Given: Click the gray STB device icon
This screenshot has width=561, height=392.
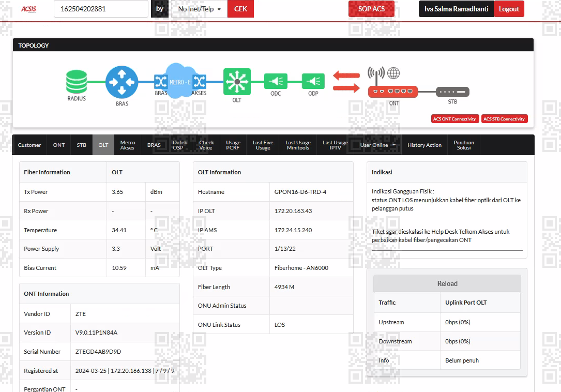Looking at the screenshot, I should [452, 92].
